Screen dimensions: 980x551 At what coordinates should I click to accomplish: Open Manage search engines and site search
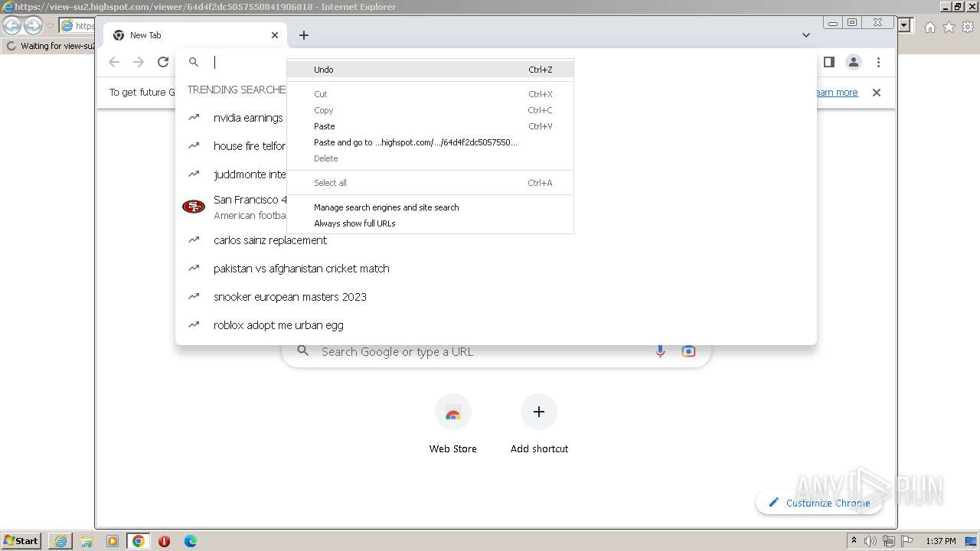click(x=430, y=207)
